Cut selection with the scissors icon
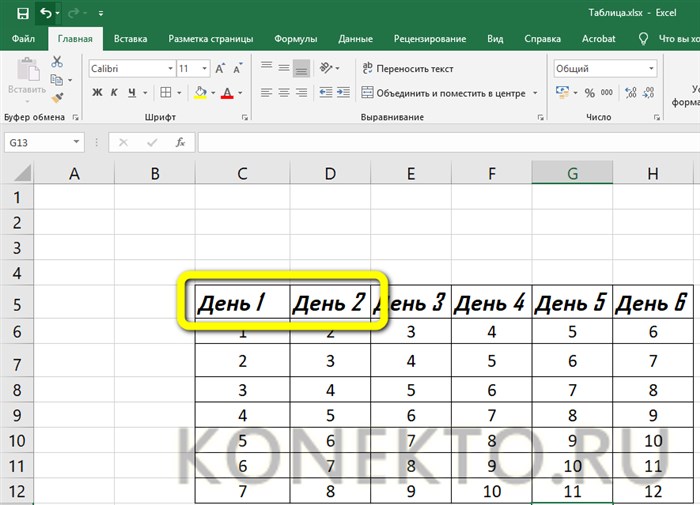The image size is (700, 505). point(57,62)
